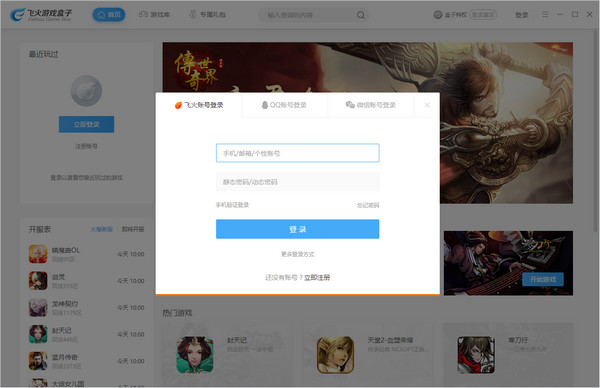600x388 pixels.
Task: Close the login dialog with its X
Action: 427,105
